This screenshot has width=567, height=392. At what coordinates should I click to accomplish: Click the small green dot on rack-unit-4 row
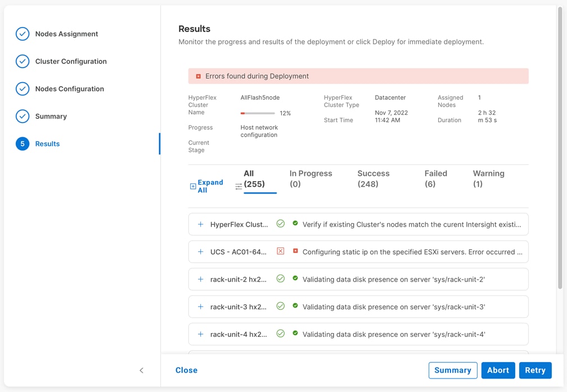[x=295, y=333]
